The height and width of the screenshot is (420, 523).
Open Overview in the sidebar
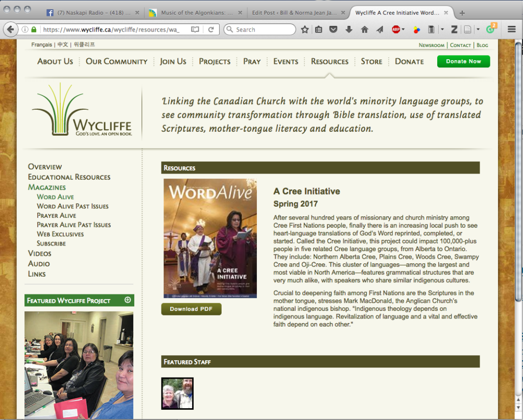point(45,167)
